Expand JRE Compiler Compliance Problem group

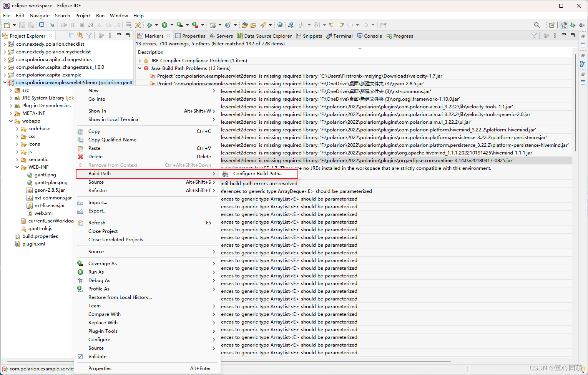140,61
